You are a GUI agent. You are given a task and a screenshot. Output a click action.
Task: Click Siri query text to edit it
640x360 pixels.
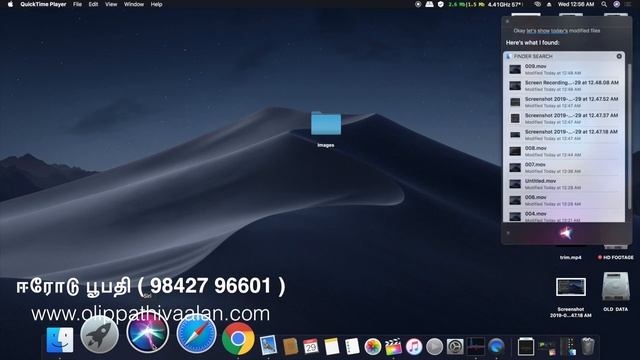(557, 31)
